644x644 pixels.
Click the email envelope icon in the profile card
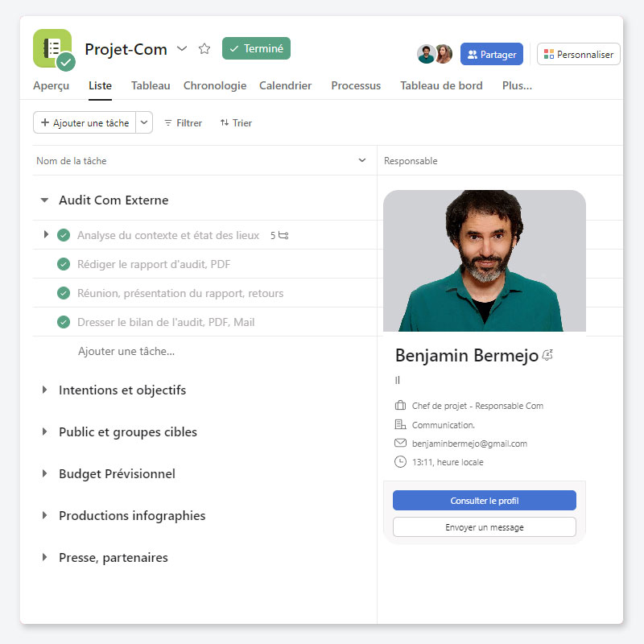(400, 444)
